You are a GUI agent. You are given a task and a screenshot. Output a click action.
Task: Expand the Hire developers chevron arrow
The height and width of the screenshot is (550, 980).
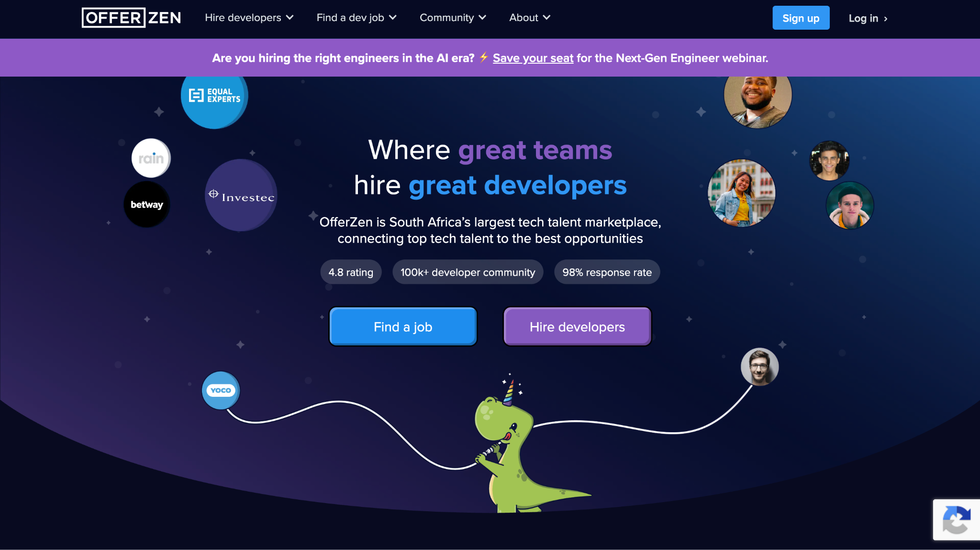tap(290, 18)
